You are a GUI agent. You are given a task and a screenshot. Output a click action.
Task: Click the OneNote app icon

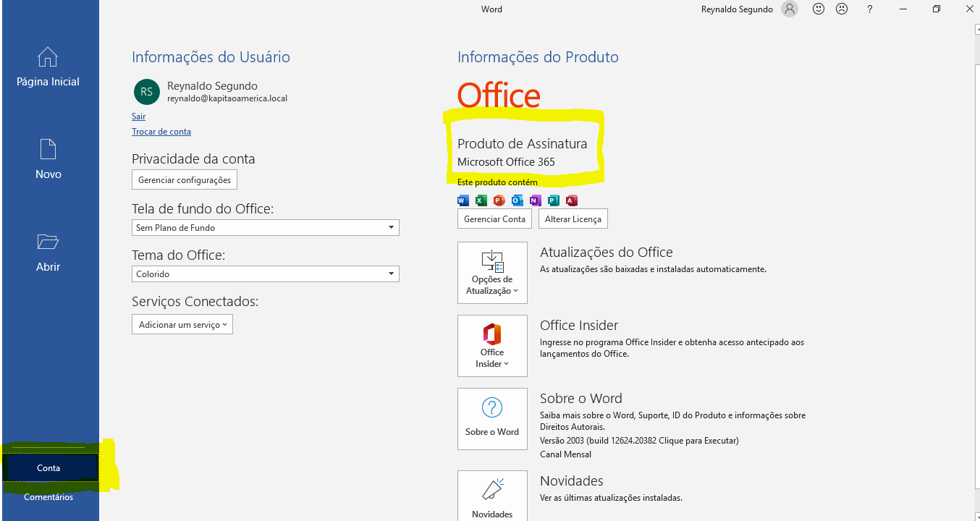click(x=536, y=200)
